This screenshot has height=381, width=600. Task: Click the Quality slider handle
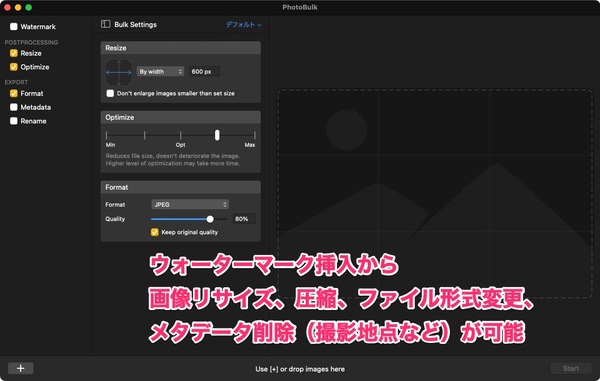(x=210, y=219)
